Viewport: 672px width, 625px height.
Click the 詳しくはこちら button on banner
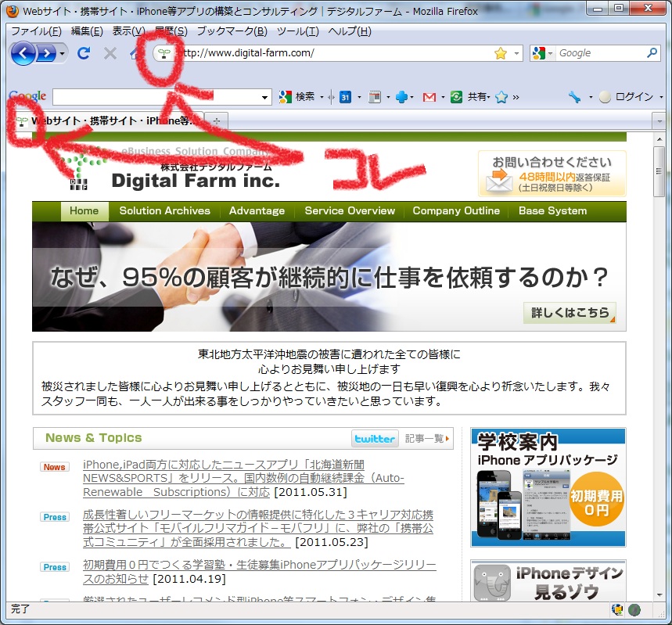[570, 313]
